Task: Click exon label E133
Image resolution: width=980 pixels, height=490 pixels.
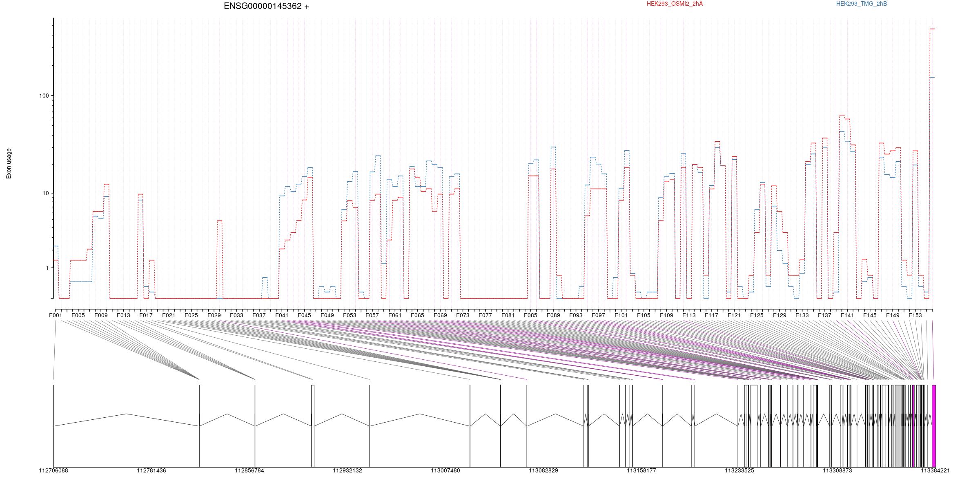Action: [x=802, y=315]
